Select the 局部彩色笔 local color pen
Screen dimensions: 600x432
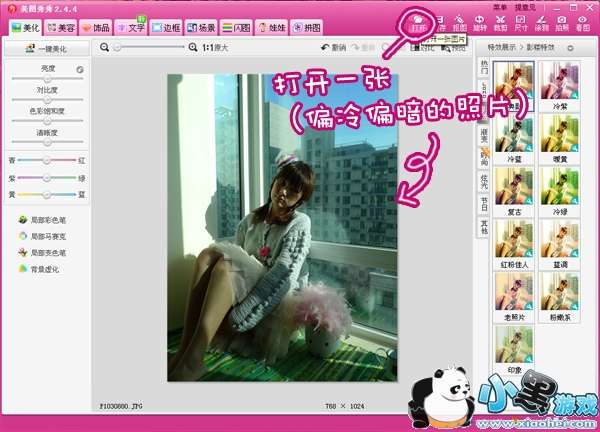[42, 220]
